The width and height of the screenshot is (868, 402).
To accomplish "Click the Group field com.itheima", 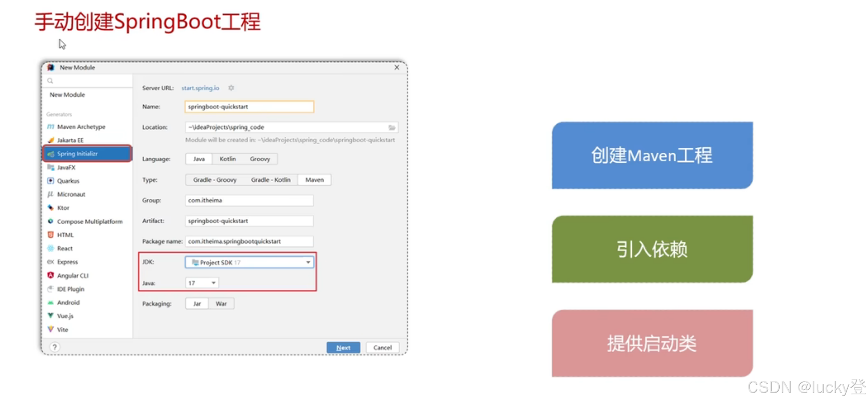I will (x=249, y=201).
